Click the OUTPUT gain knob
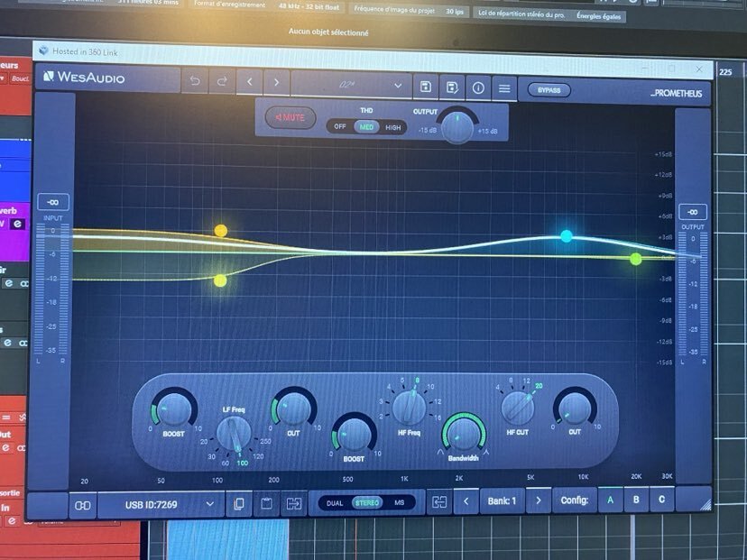The width and height of the screenshot is (747, 560). (457, 127)
